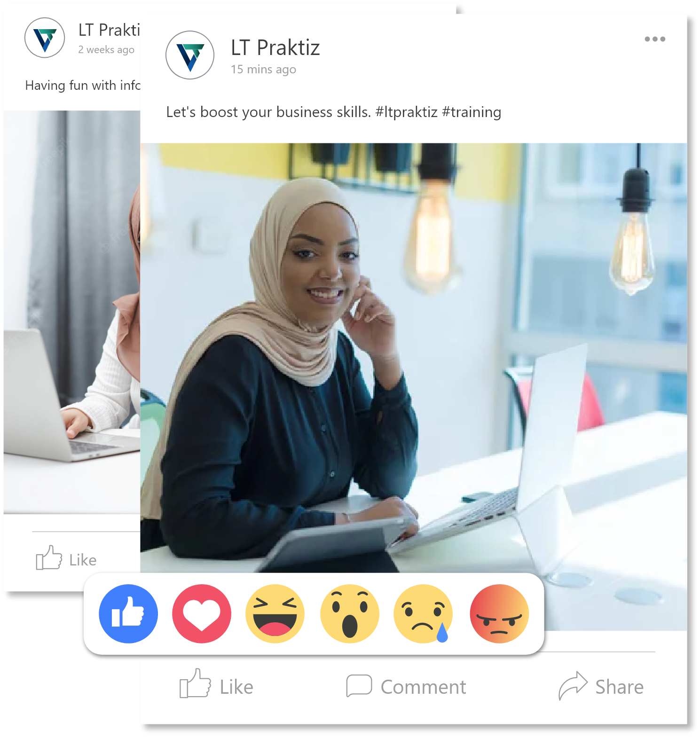The image size is (700, 737).
Task: Click the #ltpraktiz hashtag
Action: 406,112
